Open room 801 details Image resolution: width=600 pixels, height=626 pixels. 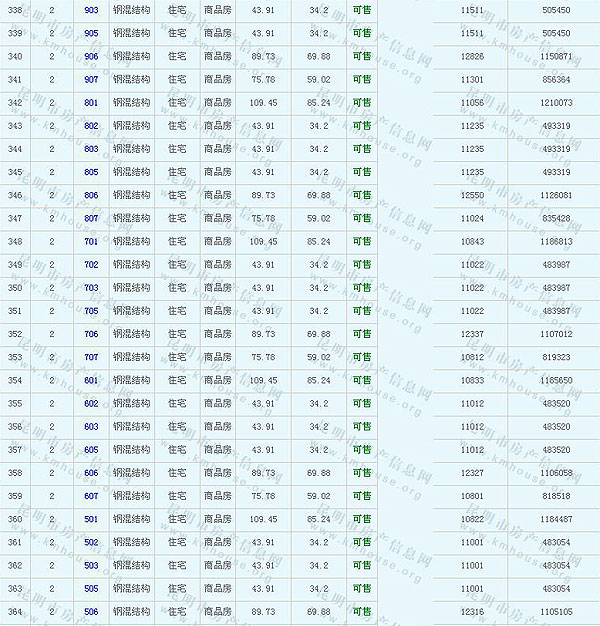(x=91, y=102)
